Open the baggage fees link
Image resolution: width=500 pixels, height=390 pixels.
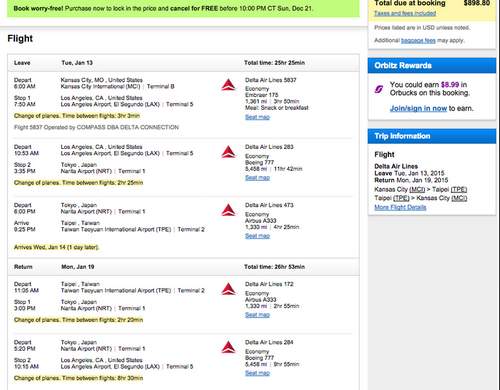(418, 40)
